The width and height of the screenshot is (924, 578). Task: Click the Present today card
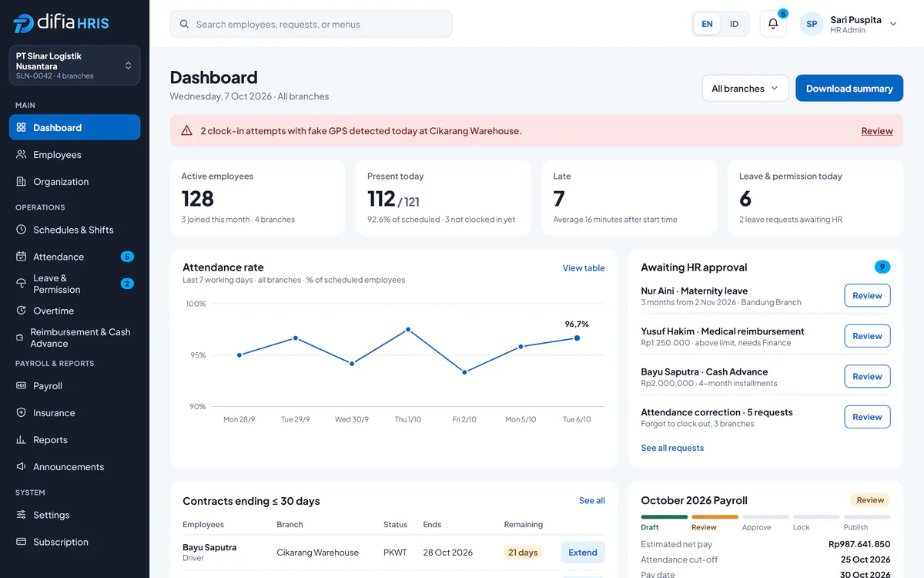point(444,197)
